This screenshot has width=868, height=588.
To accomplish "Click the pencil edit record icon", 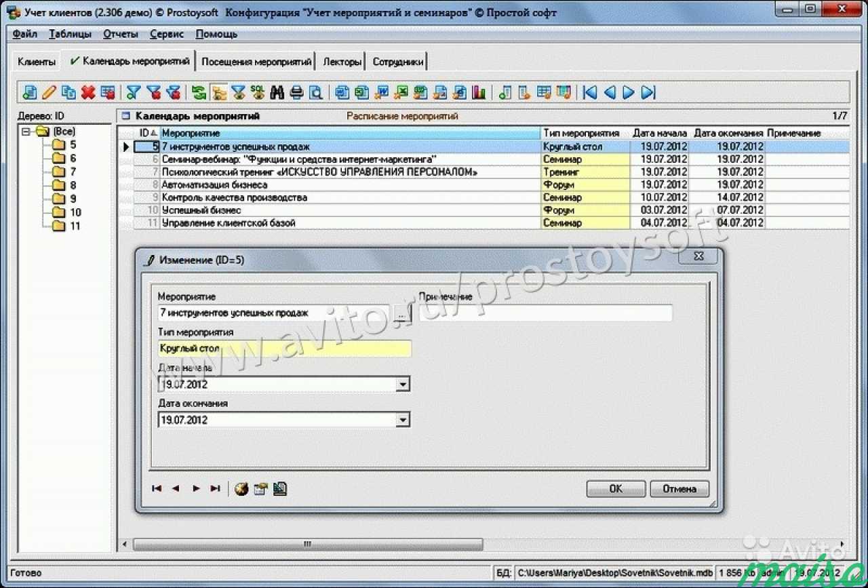I will (x=49, y=92).
